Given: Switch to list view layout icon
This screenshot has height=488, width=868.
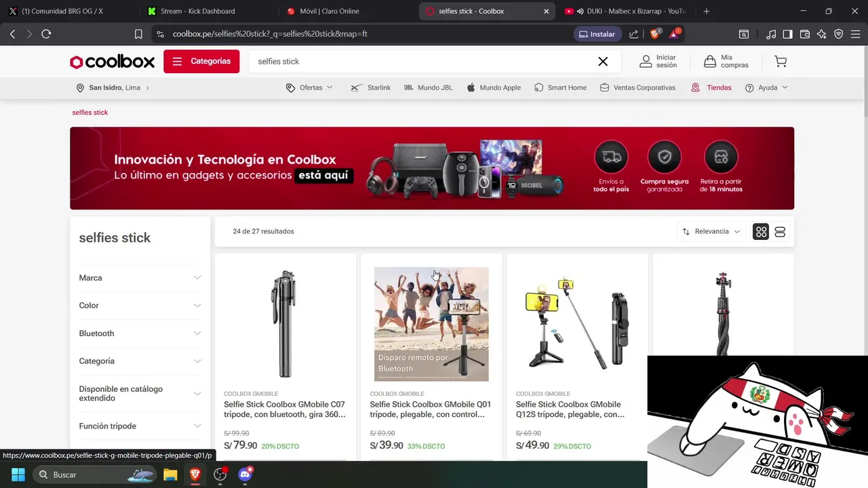Looking at the screenshot, I should pyautogui.click(x=780, y=232).
